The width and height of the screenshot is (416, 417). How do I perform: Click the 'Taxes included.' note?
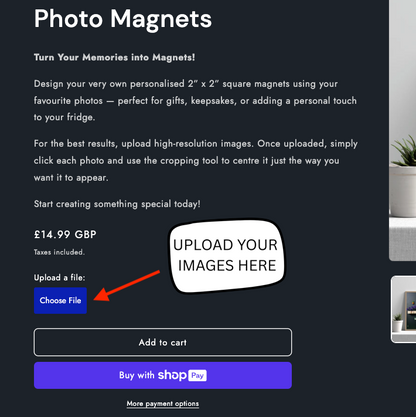pos(59,252)
